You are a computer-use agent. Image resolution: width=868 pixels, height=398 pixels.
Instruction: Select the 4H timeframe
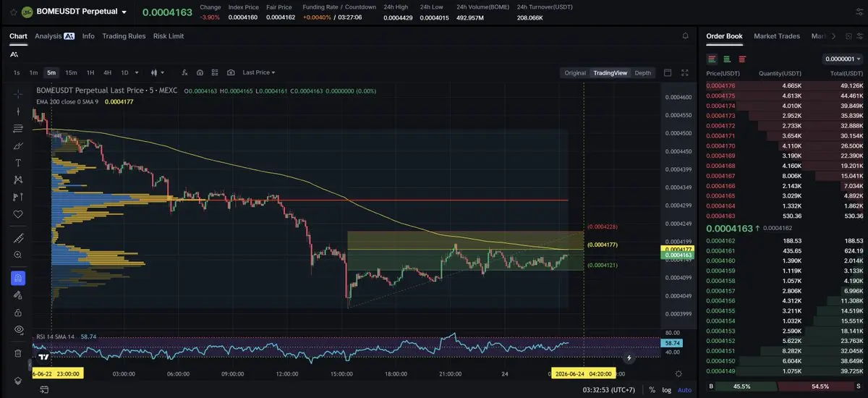coord(107,72)
